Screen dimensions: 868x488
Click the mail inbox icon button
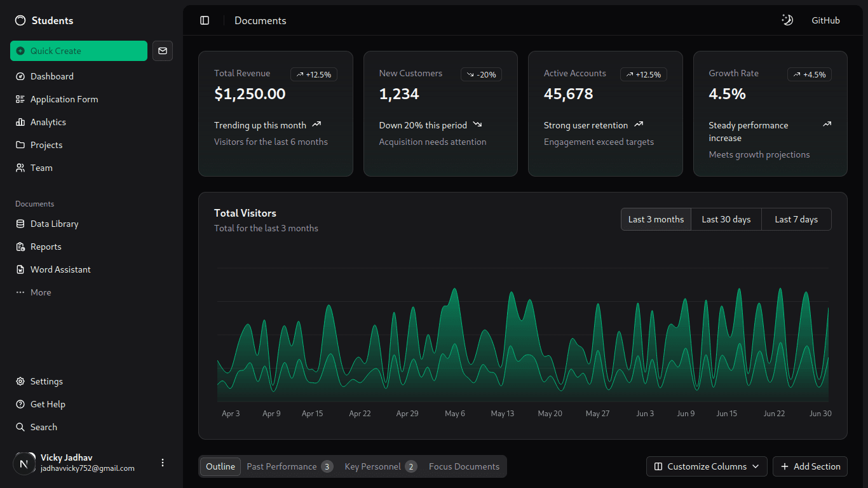tap(163, 51)
